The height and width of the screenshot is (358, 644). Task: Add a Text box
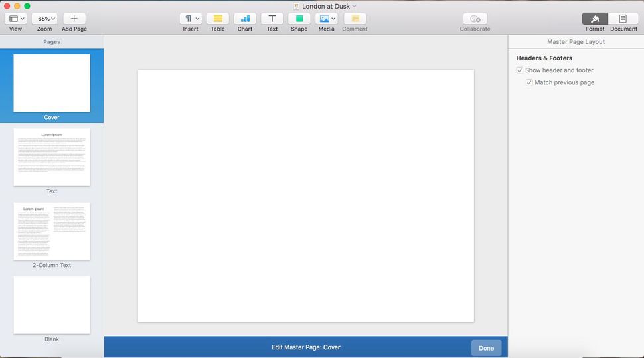272,19
